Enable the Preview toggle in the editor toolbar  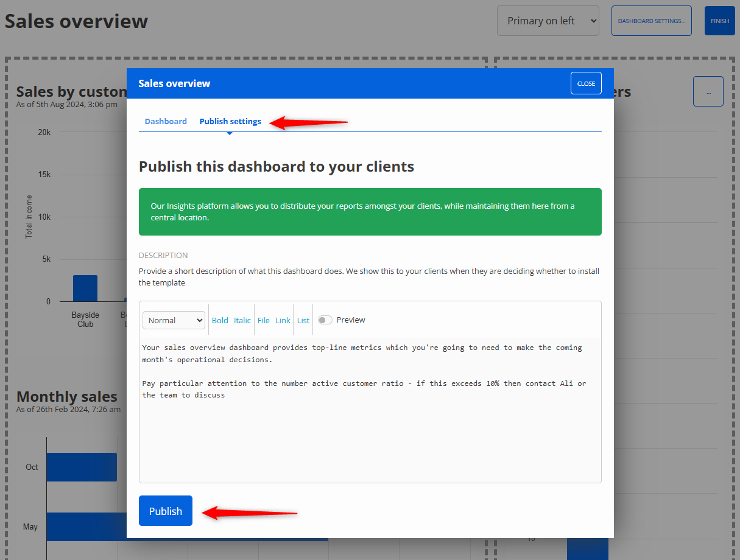(x=325, y=319)
